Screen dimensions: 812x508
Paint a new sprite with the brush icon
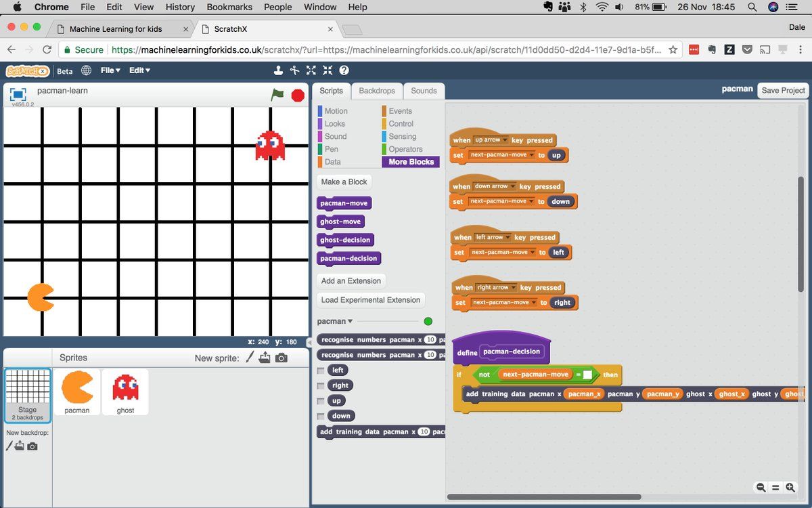[x=250, y=358]
